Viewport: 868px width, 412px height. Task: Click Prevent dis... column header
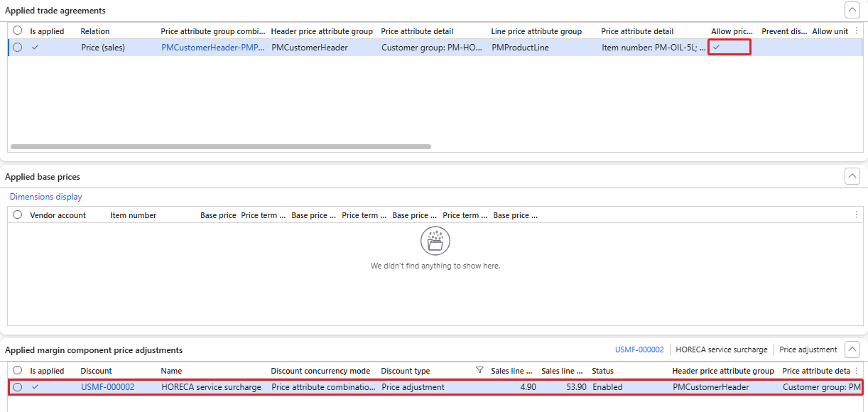tap(784, 31)
